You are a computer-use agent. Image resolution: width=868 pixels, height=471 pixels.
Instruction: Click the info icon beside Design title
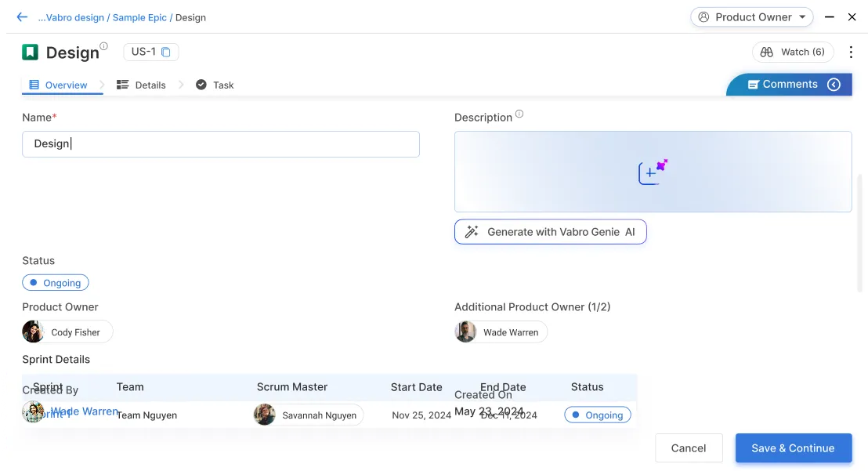coord(104,46)
